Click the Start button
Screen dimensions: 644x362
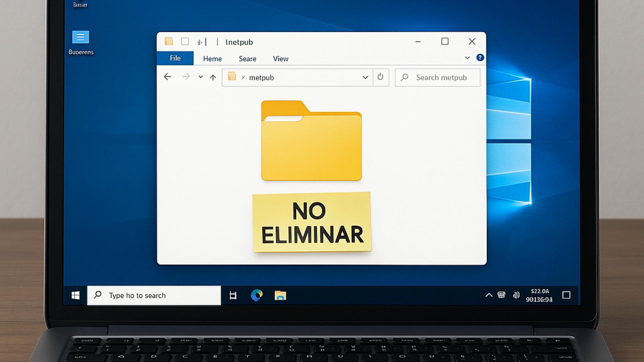pos(75,295)
